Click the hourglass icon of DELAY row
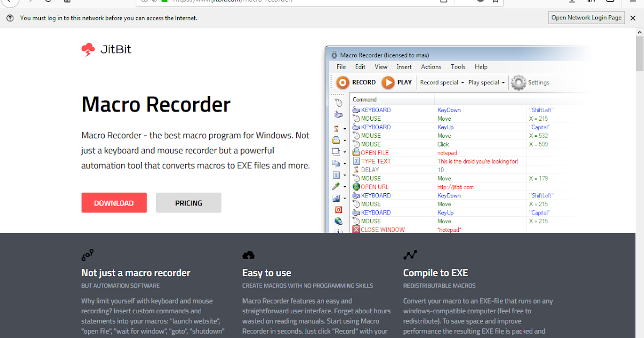 click(356, 170)
